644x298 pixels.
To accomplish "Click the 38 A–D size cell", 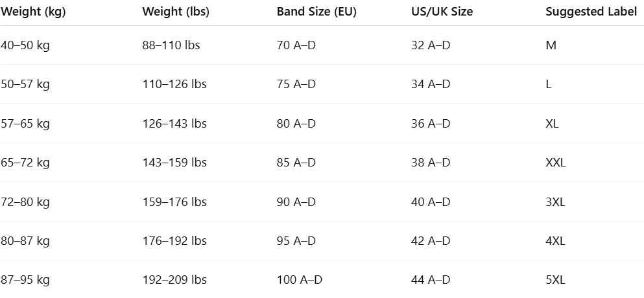I will coord(431,163).
